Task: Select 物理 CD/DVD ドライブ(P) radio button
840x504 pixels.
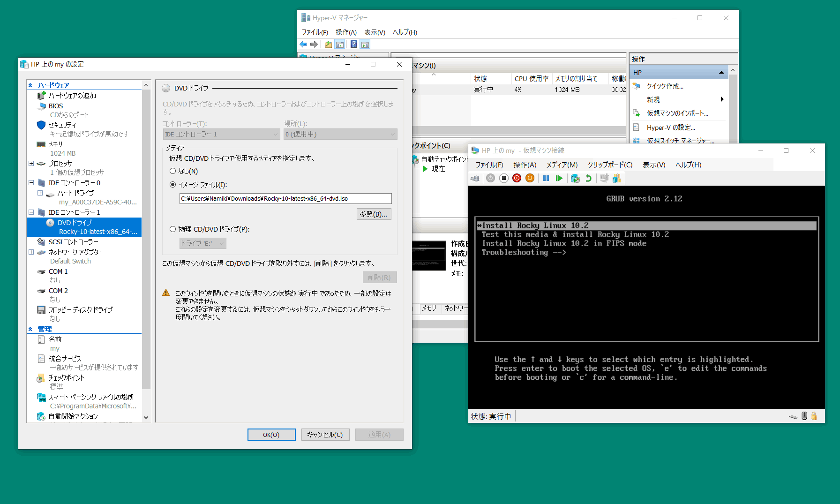Action: point(173,229)
